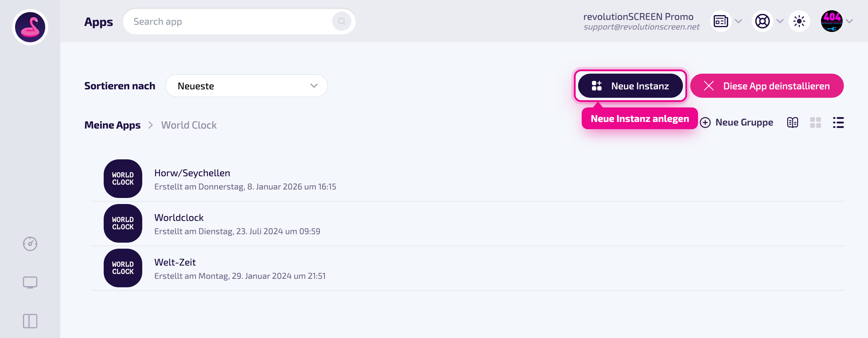The width and height of the screenshot is (868, 338).
Task: Expand the user avatar menu chevron
Action: point(849,21)
